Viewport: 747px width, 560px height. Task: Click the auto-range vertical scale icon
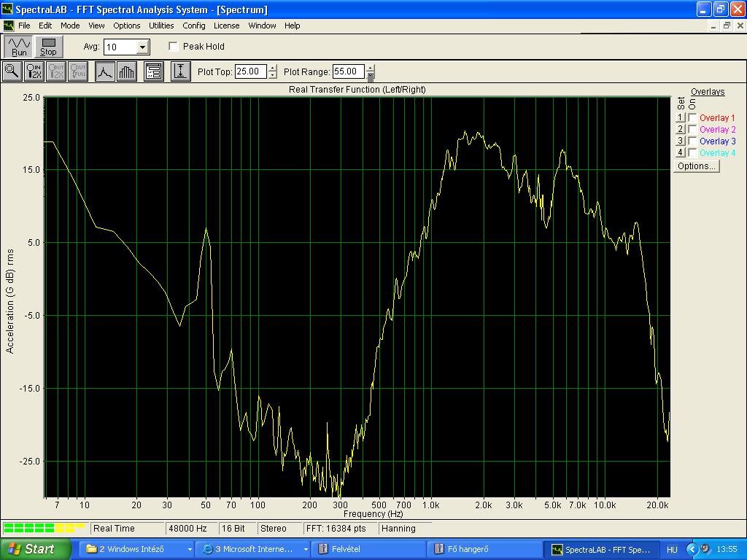(181, 71)
